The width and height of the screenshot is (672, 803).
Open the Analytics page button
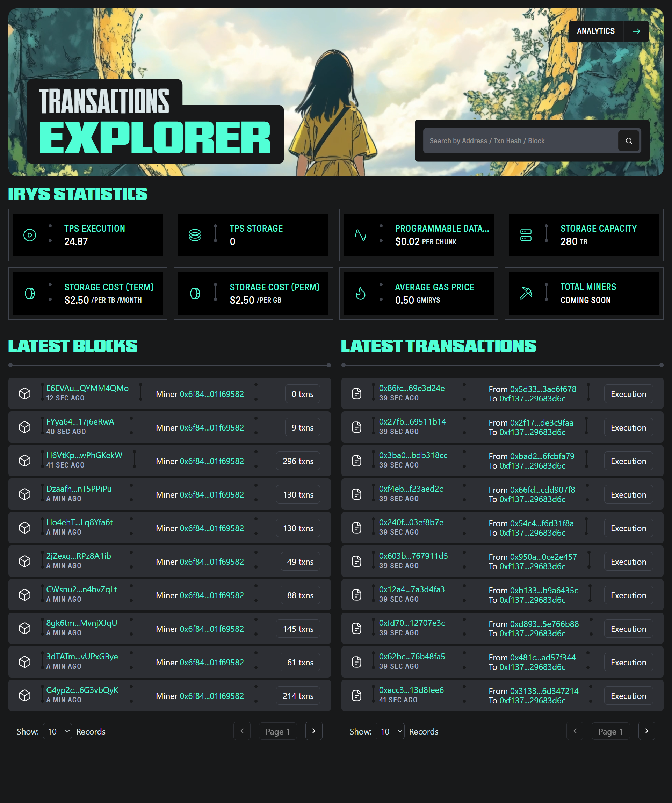coord(608,31)
